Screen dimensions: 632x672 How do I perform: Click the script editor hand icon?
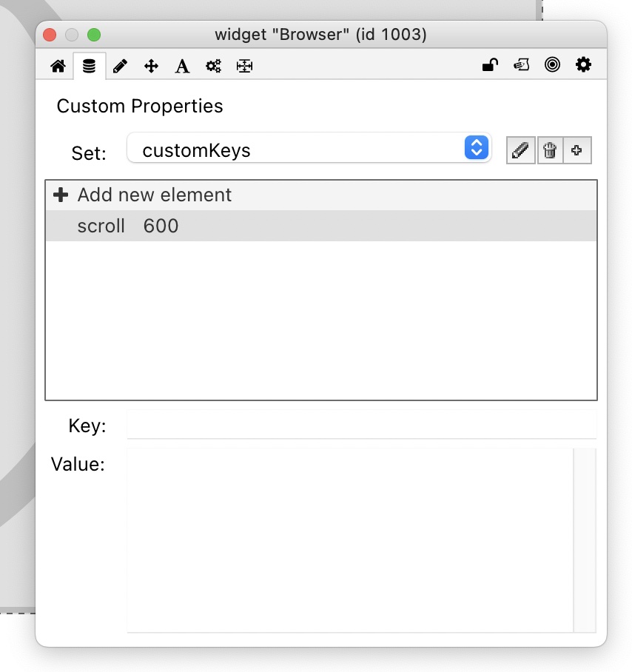pyautogui.click(x=522, y=64)
